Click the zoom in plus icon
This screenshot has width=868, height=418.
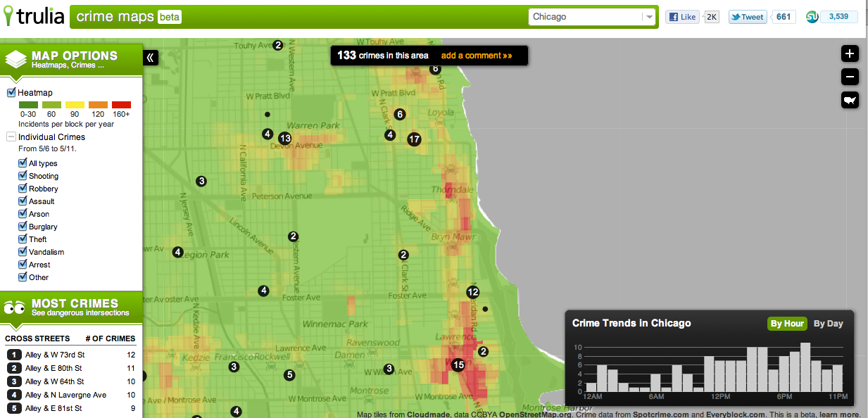850,53
